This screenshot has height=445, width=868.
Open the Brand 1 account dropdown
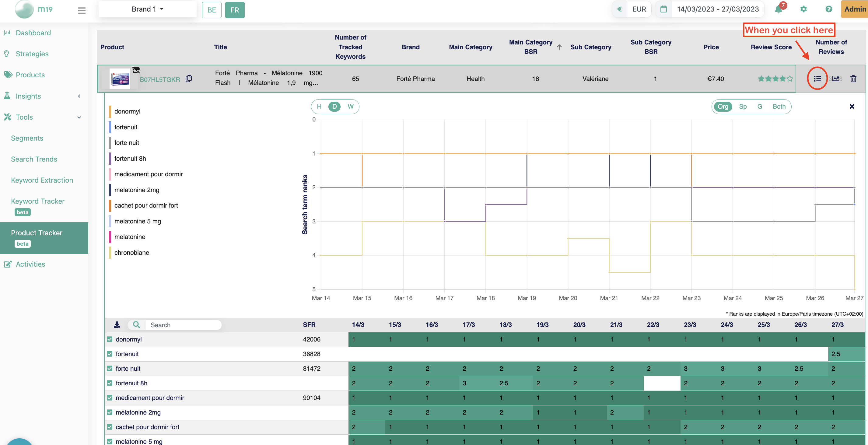pos(147,9)
